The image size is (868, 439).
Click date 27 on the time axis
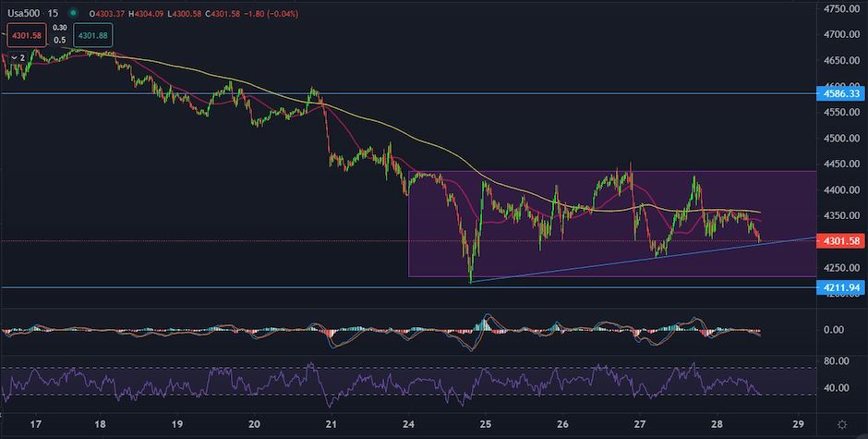pos(640,424)
